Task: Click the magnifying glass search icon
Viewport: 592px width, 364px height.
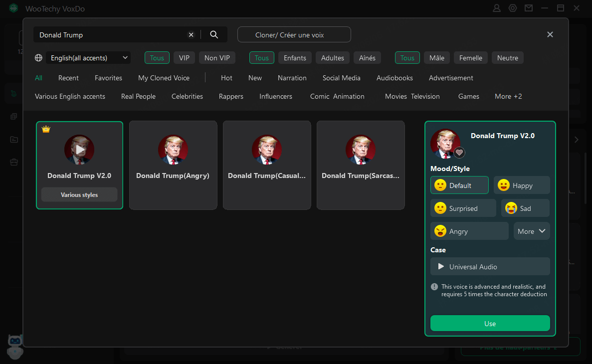Action: [214, 35]
